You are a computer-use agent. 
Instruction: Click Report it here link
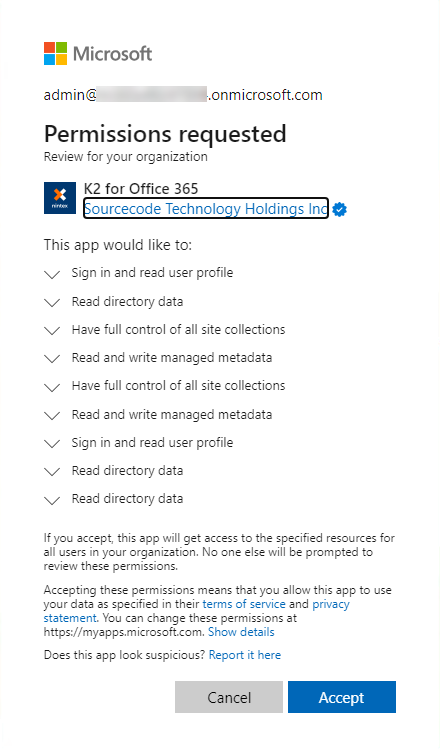click(245, 655)
